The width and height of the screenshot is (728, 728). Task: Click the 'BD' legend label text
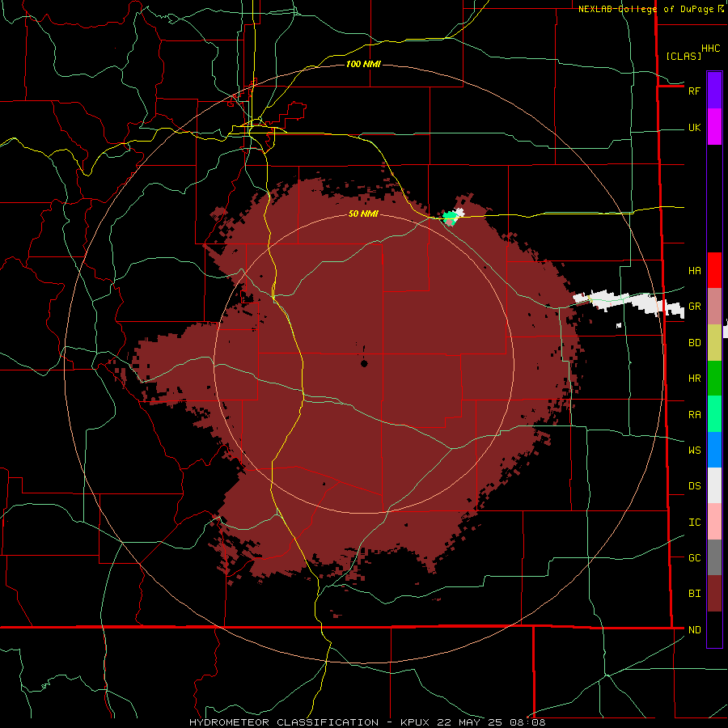(694, 343)
